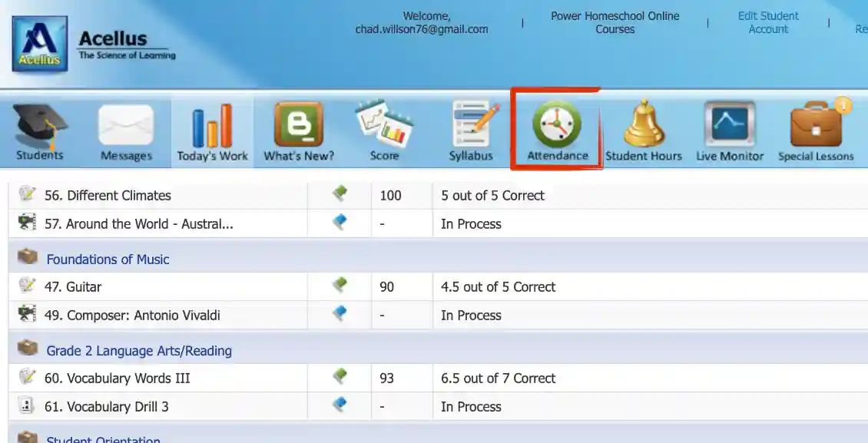Click the blue pin for Vocabulary Drill 3
Viewport: 868px width, 443px height.
(x=340, y=405)
